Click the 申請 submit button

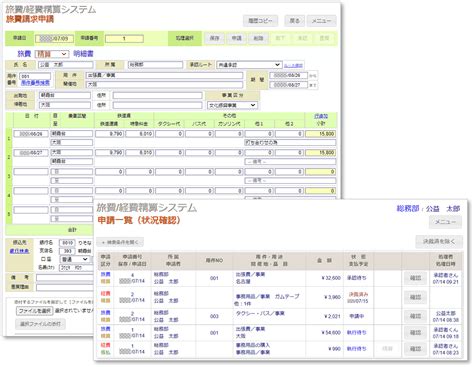coord(236,38)
